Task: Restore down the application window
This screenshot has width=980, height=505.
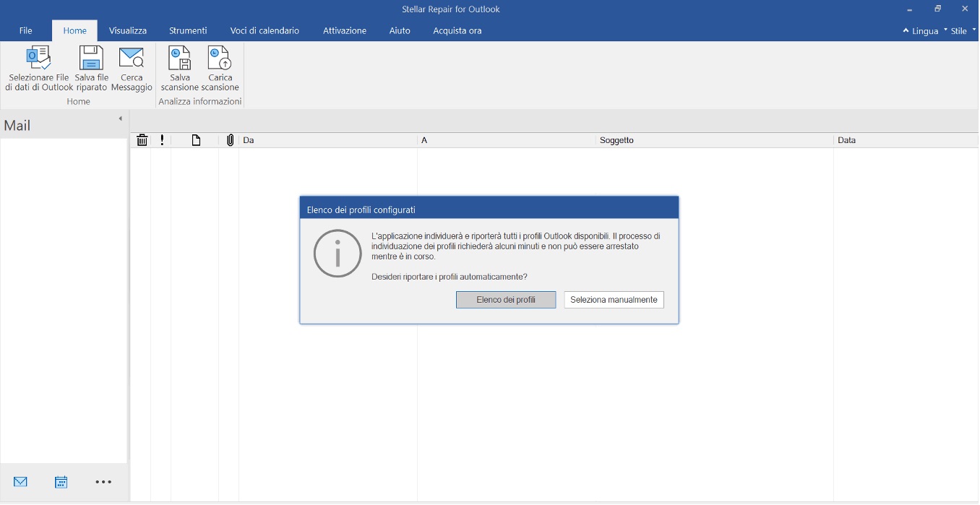Action: [x=937, y=9]
